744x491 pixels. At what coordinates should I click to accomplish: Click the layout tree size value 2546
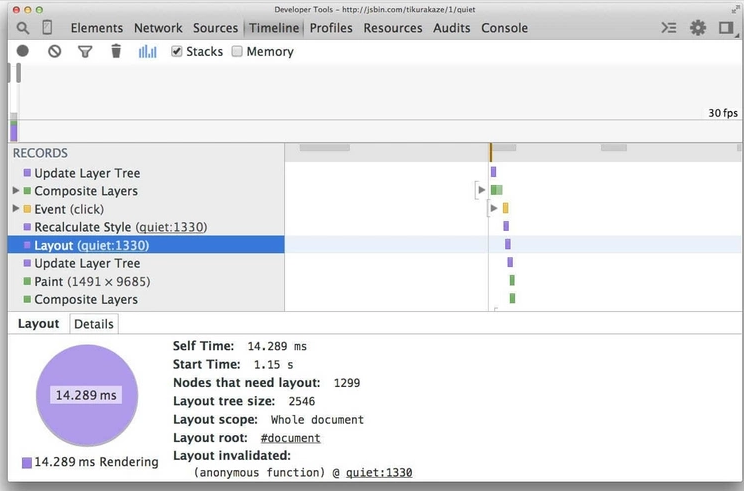click(302, 401)
